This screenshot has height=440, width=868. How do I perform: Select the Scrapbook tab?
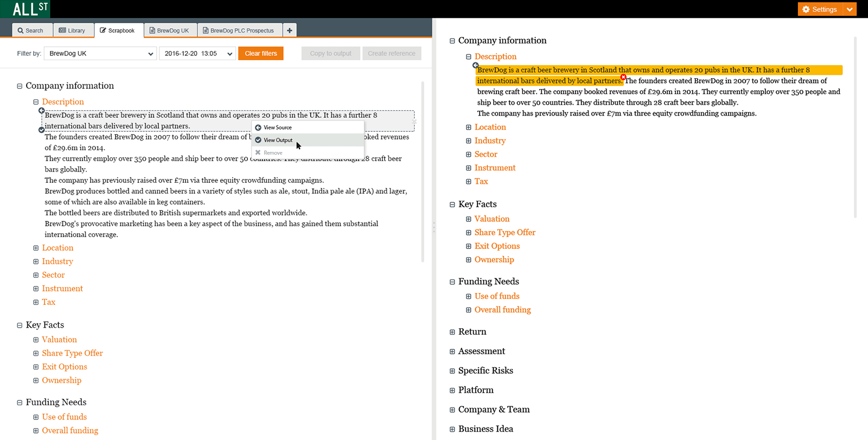pyautogui.click(x=119, y=30)
